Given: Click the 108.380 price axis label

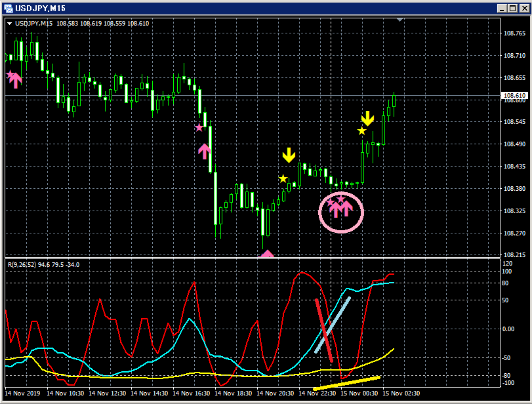Looking at the screenshot, I should click(x=514, y=189).
